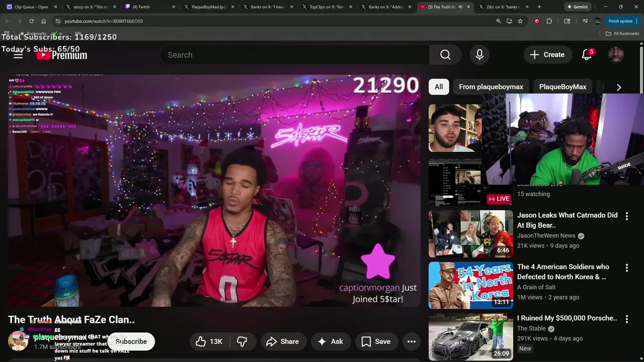
Task: Open the media control playlist icon
Action: click(x=585, y=21)
